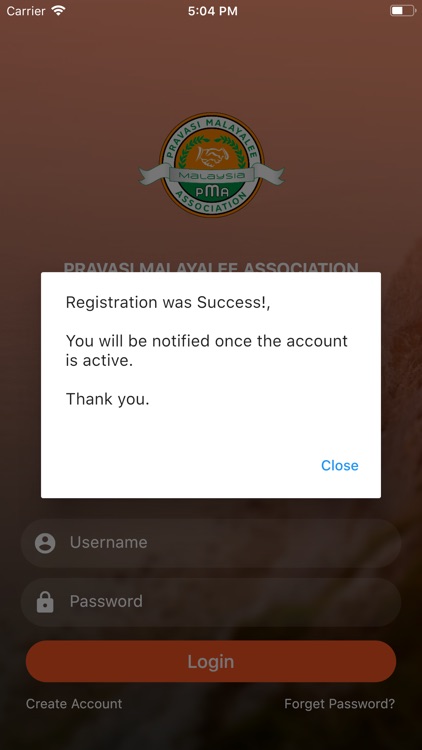Image resolution: width=422 pixels, height=750 pixels.
Task: Tap the Carrier label in status bar
Action: pyautogui.click(x=26, y=11)
